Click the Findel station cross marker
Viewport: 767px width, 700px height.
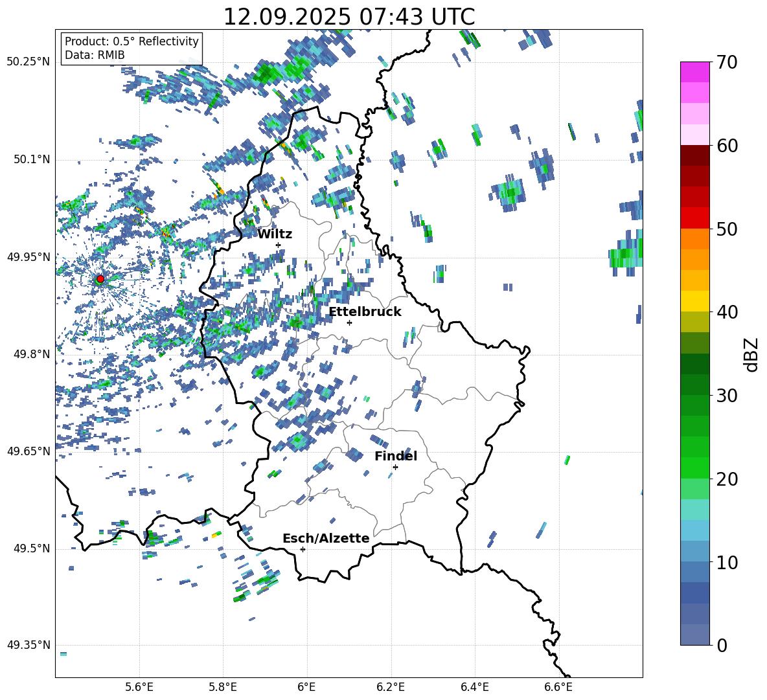395,467
